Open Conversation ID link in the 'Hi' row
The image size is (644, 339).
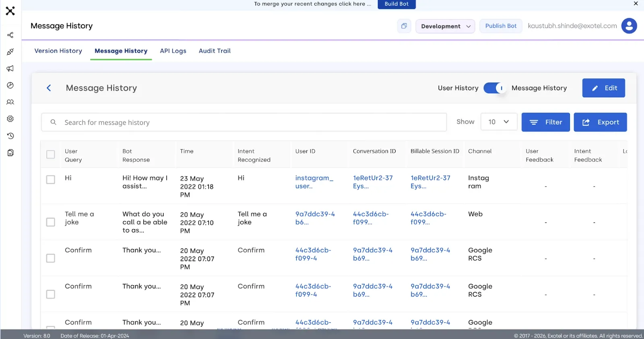(x=373, y=182)
